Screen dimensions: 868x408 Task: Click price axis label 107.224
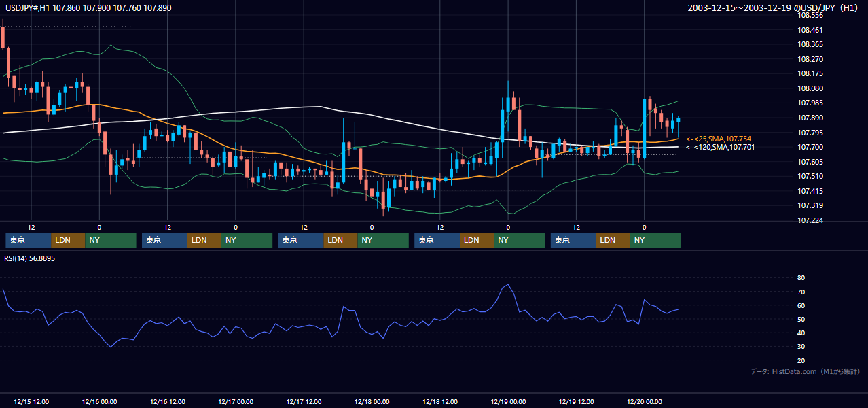pyautogui.click(x=810, y=220)
